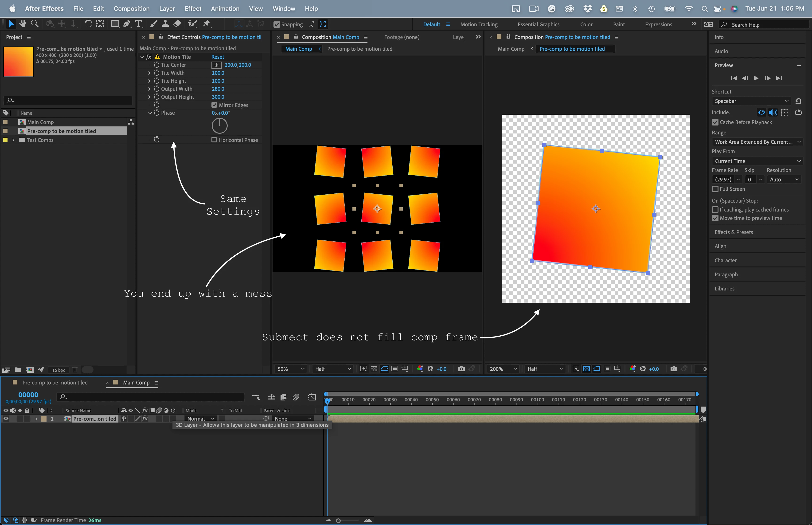Select the Puppet Pin tool
Viewport: 812px width, 525px height.
[207, 24]
